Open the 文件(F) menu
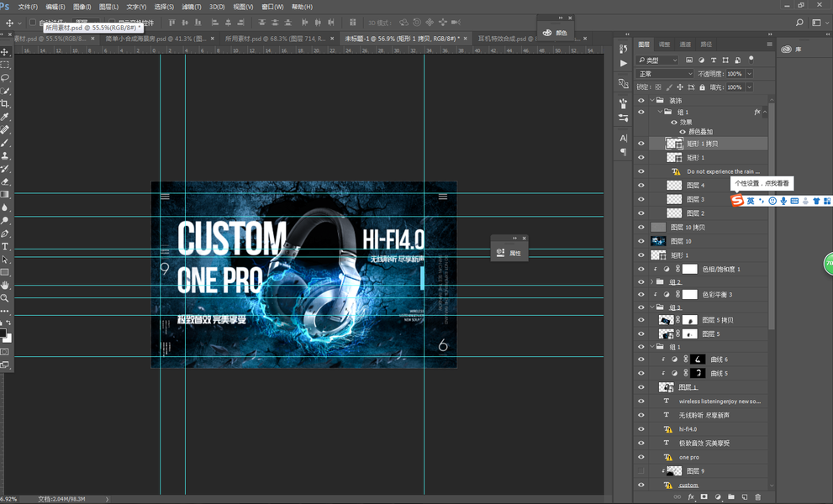Viewport: 833px width, 504px height. click(28, 7)
